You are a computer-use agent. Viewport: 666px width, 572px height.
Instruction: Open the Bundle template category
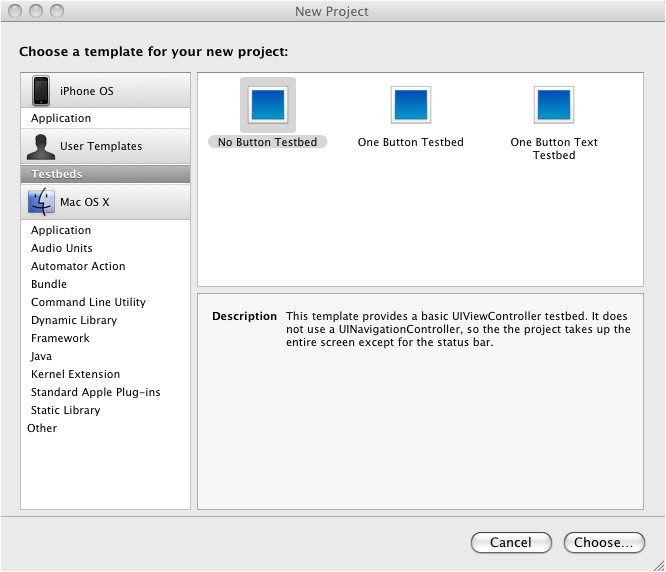[x=49, y=284]
